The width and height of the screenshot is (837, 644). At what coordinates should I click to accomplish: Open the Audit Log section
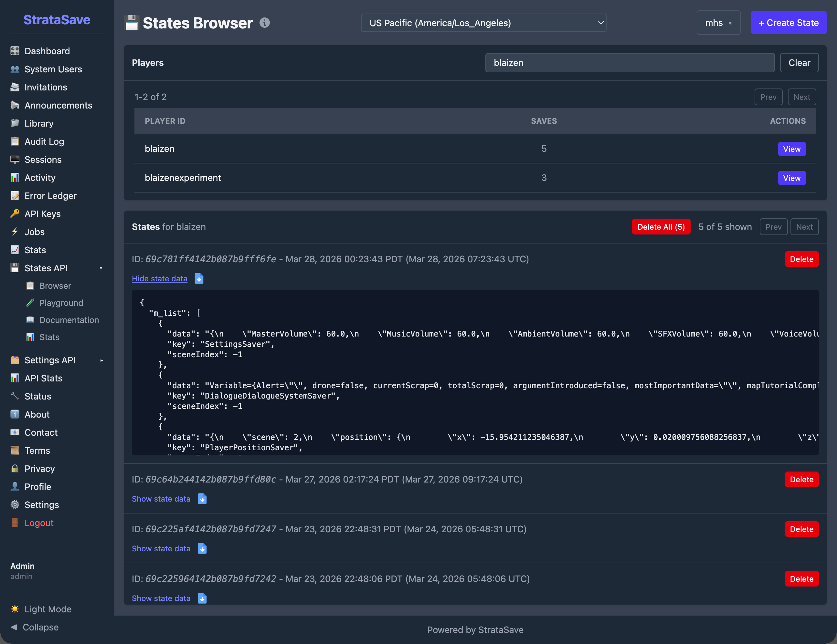(44, 141)
